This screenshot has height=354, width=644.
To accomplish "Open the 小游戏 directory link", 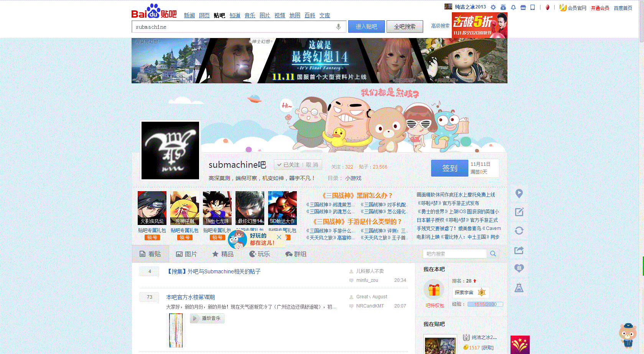I will pos(353,178).
